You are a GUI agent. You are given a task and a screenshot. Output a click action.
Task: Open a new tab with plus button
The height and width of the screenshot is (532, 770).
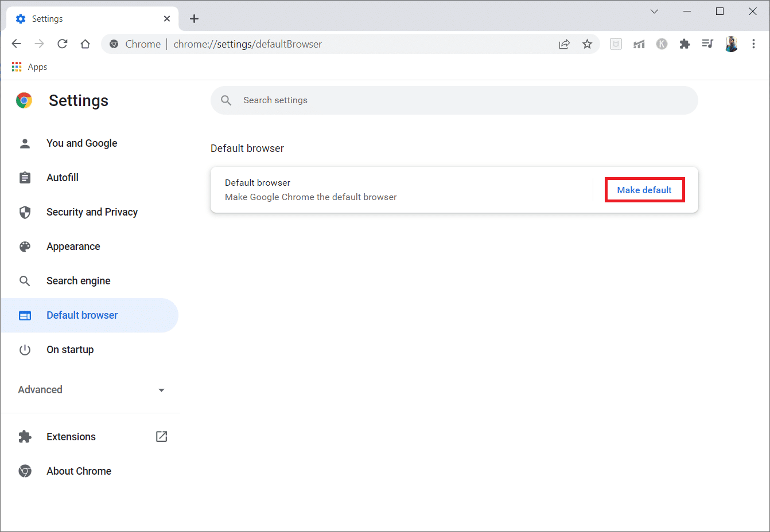(195, 19)
